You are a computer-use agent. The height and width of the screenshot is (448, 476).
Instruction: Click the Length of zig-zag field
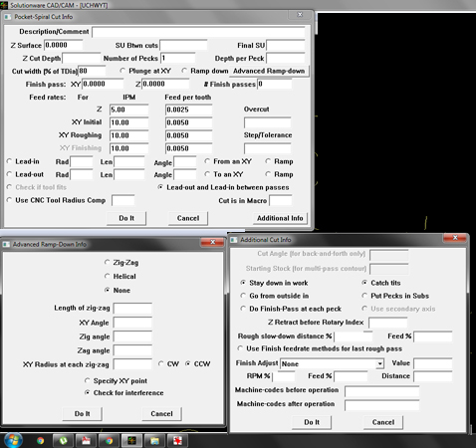point(132,309)
